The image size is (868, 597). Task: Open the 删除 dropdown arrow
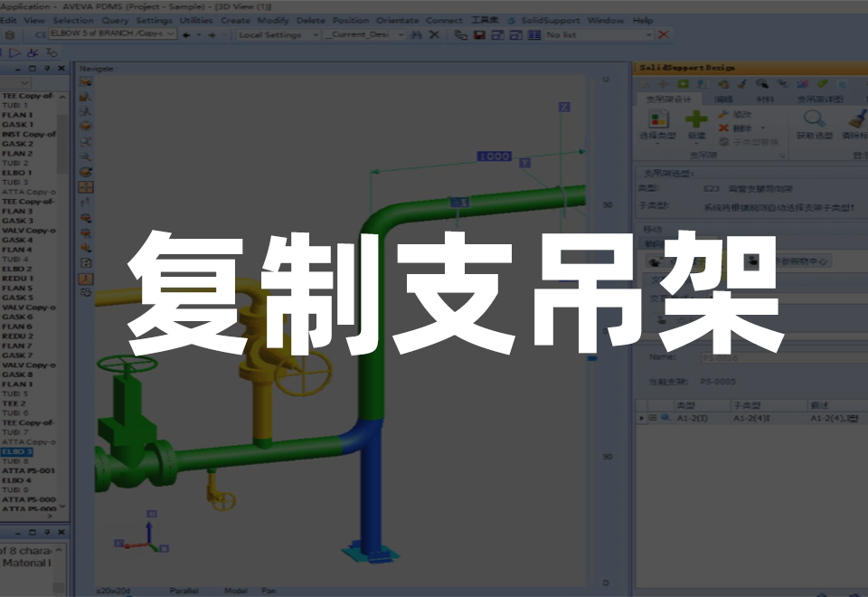(x=763, y=128)
